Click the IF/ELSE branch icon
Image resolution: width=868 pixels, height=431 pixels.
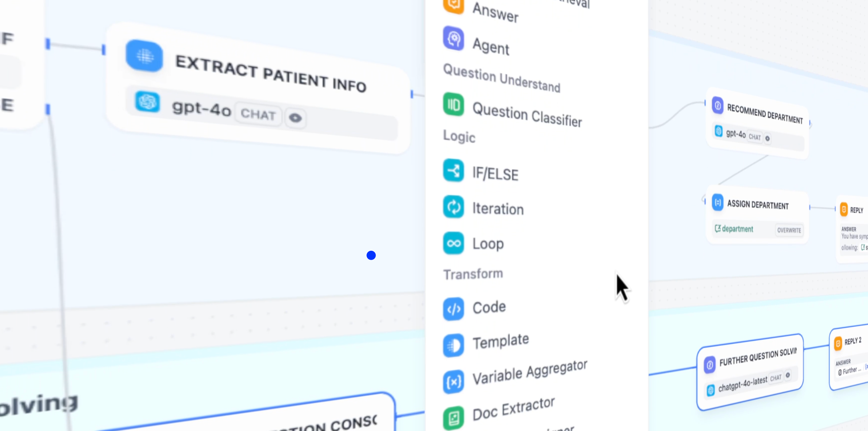pyautogui.click(x=454, y=170)
